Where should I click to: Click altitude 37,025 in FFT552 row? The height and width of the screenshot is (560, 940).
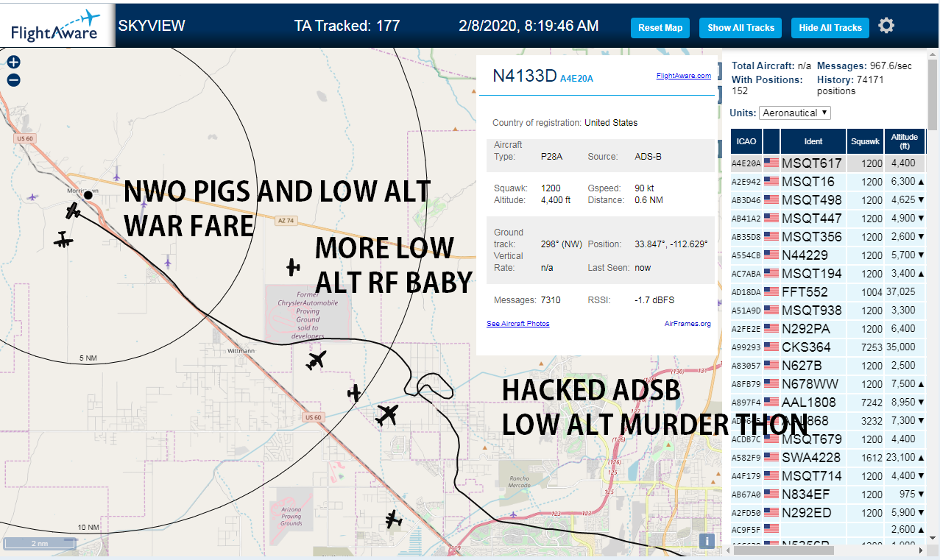(902, 292)
